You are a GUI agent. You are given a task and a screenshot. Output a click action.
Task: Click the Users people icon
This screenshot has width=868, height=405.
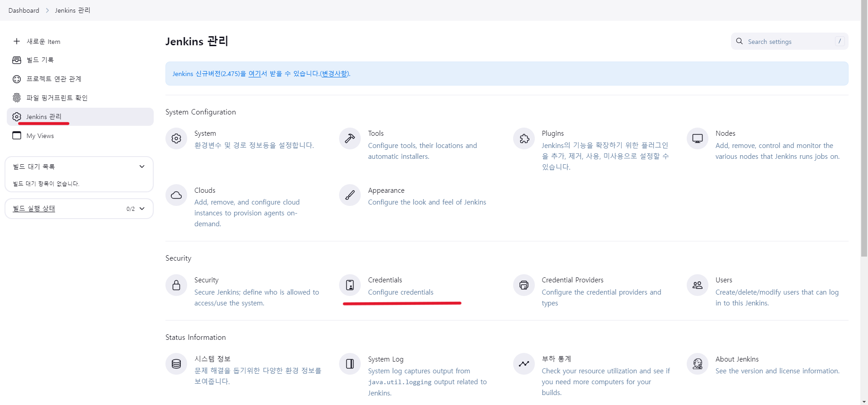click(698, 285)
